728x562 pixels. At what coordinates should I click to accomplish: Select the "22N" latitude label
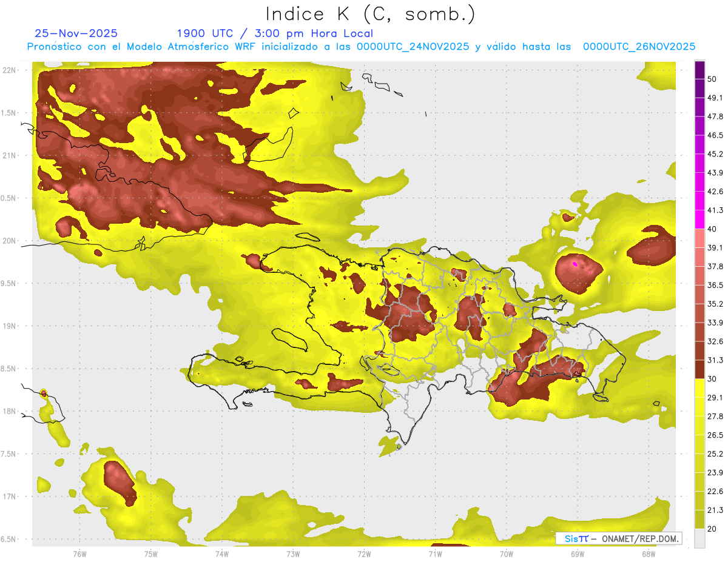[x=9, y=70]
